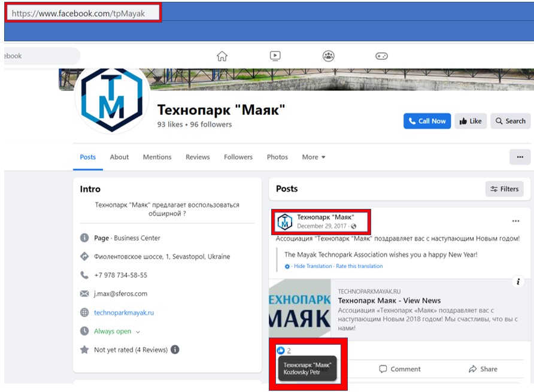Click the translation settings gear icon
534x392 pixels.
287,266
